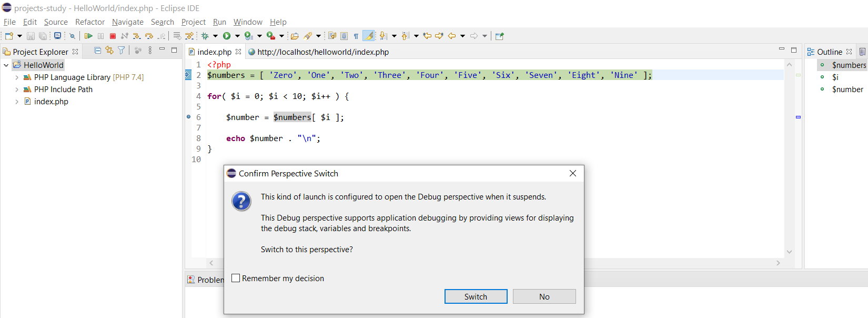Open the New wizard dropdown arrow
The image size is (868, 318).
[x=19, y=36]
